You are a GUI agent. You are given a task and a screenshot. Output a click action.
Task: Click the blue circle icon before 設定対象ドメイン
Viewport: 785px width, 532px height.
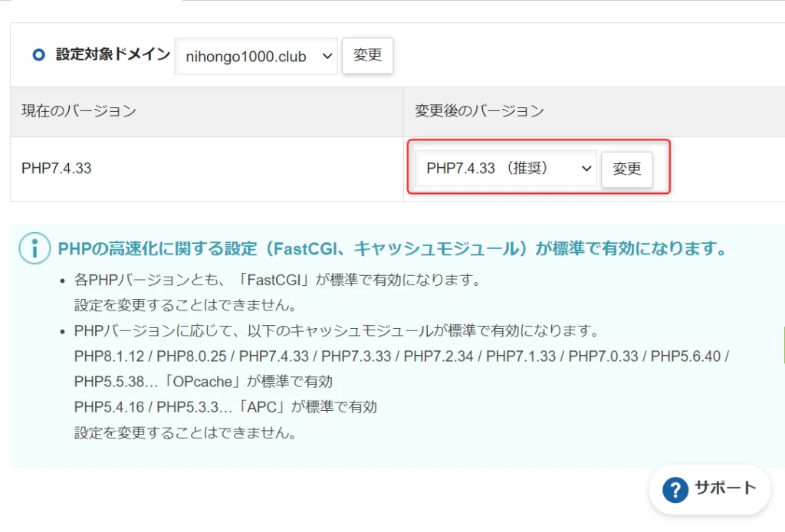coord(38,54)
